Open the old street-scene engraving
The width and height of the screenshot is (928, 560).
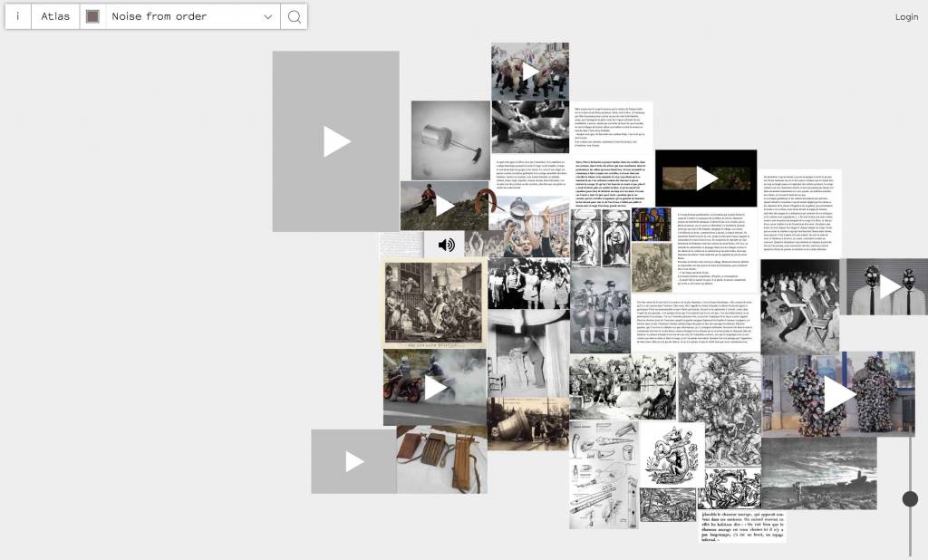point(434,303)
